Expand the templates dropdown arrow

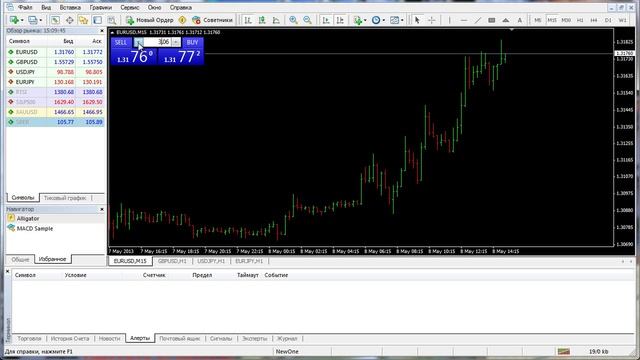click(402, 20)
